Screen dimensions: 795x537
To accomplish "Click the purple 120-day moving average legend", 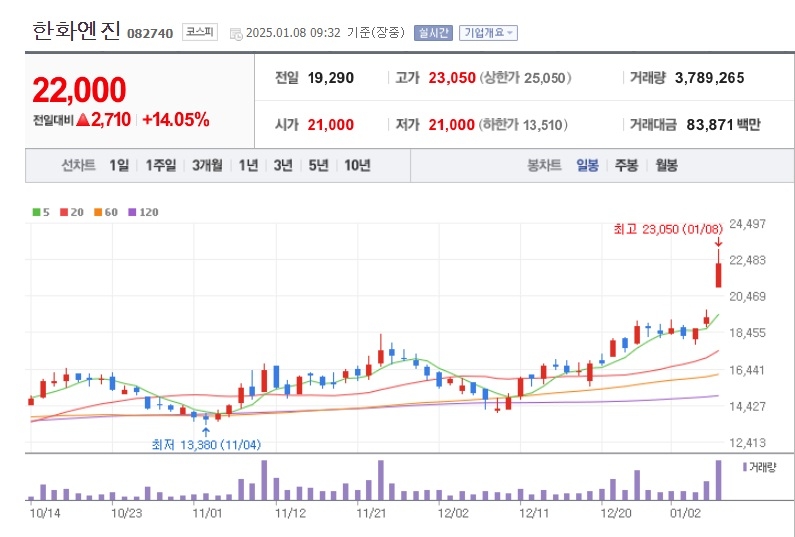I will click(x=143, y=212).
